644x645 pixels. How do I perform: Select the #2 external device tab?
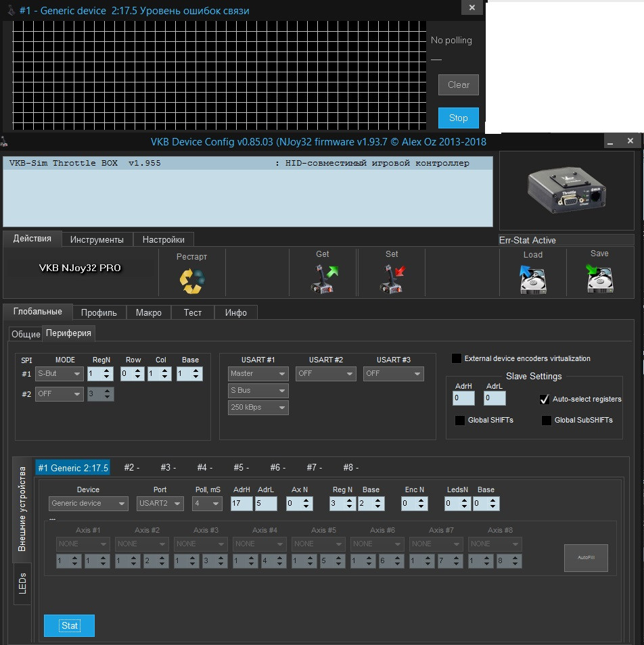pyautogui.click(x=132, y=468)
